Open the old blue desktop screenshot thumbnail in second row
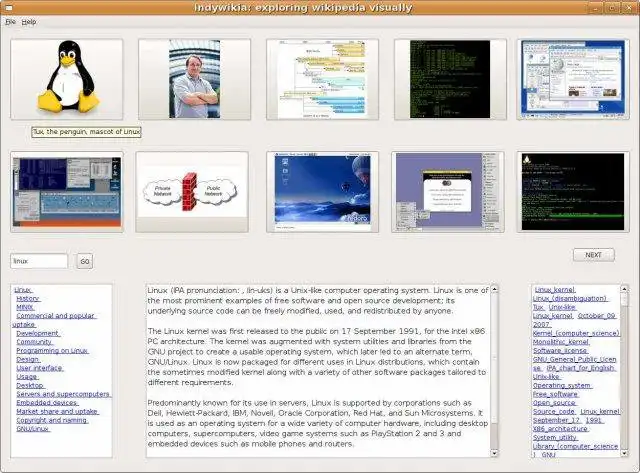 (x=67, y=192)
